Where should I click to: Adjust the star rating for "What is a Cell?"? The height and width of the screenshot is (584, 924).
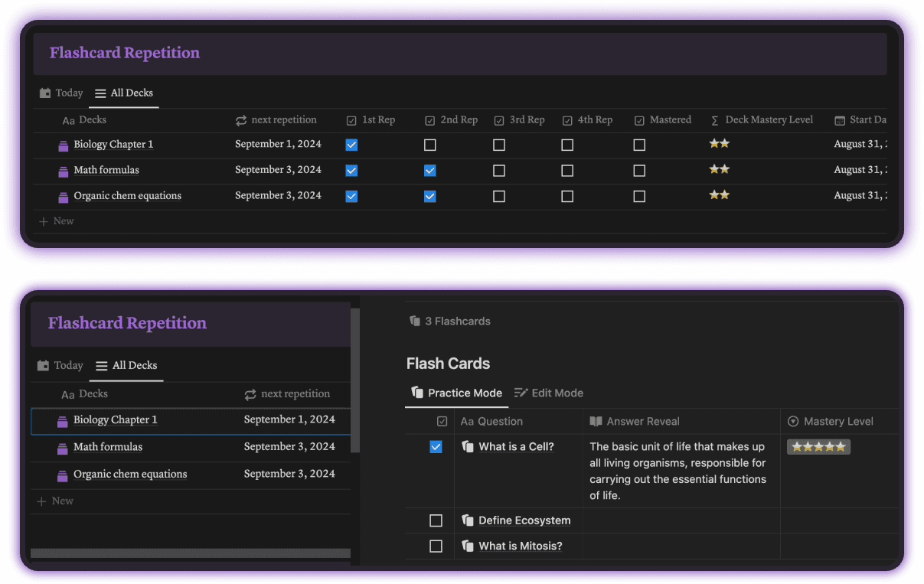coord(818,446)
